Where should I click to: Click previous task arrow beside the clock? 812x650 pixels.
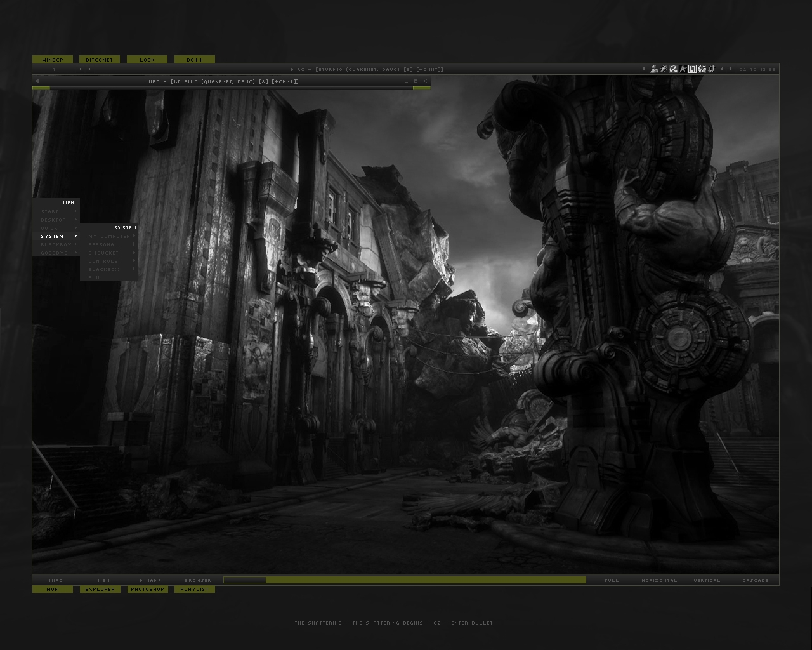[x=722, y=69]
